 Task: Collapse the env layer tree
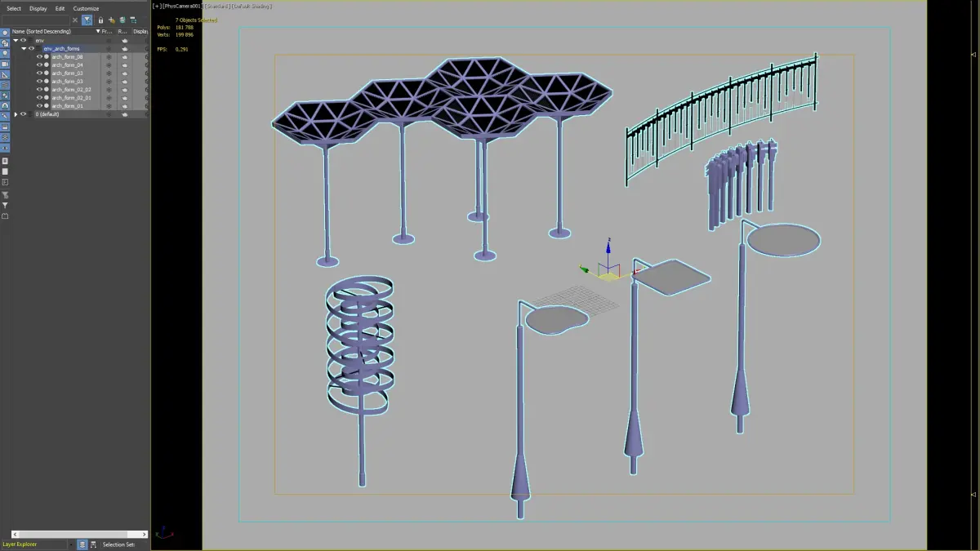coord(16,40)
